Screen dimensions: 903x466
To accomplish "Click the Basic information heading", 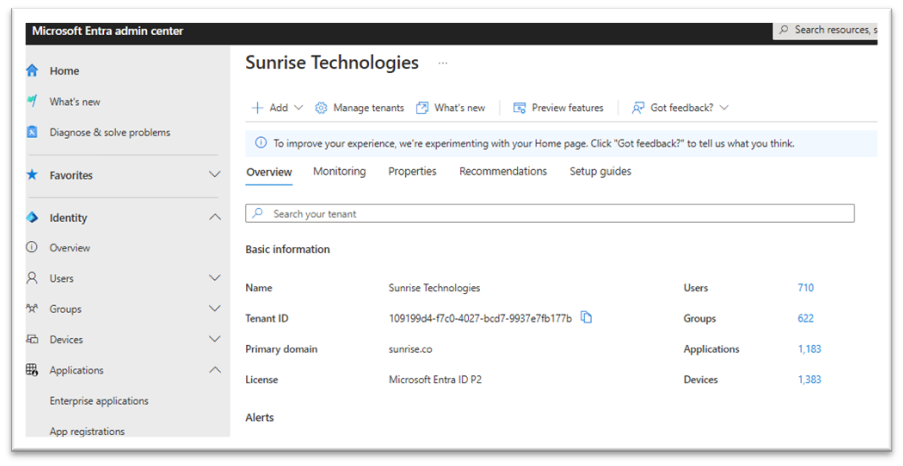I will [x=288, y=249].
